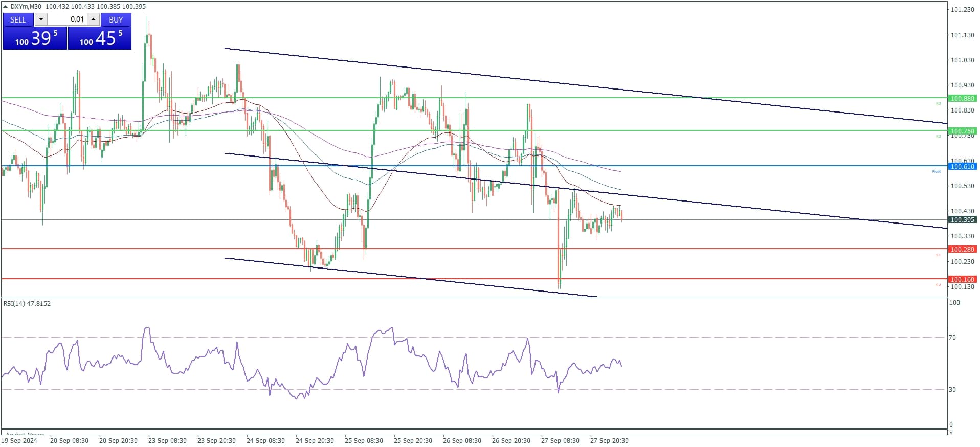980x447 pixels.
Task: Decrease lot volume with down arrow
Action: [x=41, y=19]
